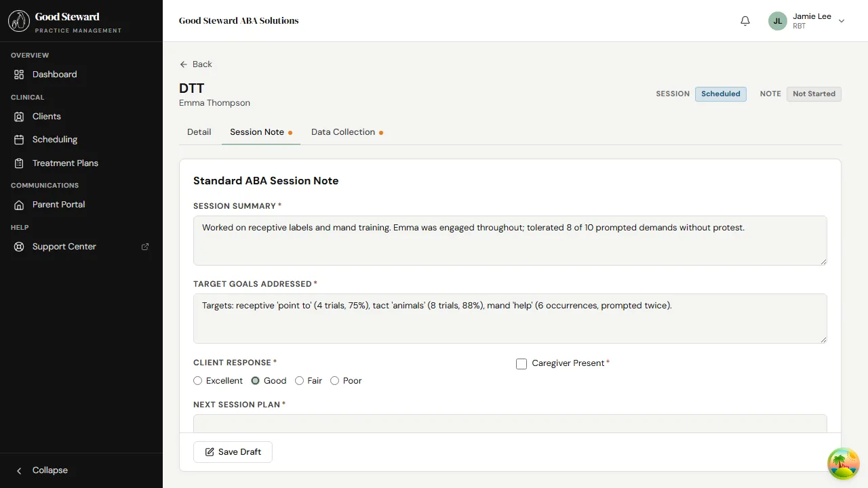Click the Parent Portal home icon

point(19,205)
